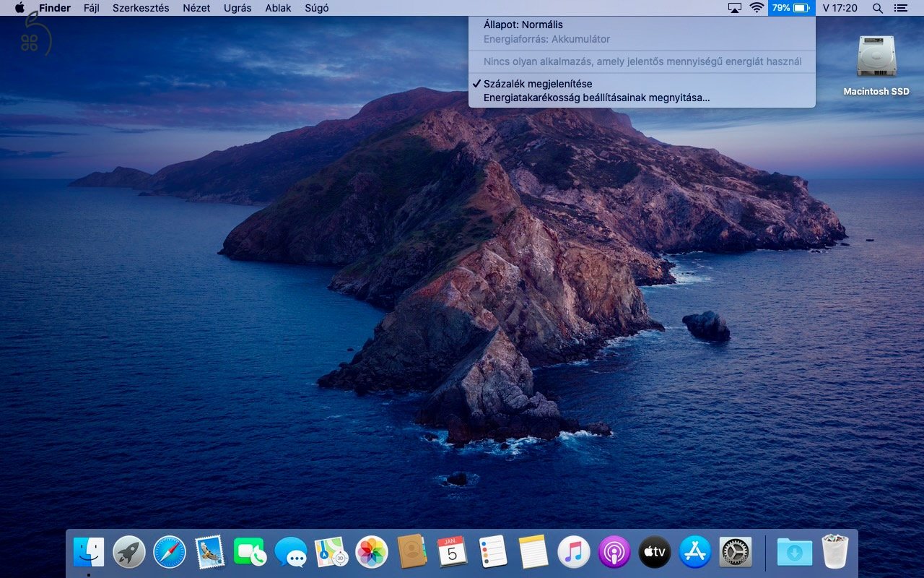Viewport: 924px width, 578px height.
Task: Open the Trash in Dock
Action: pyautogui.click(x=834, y=552)
